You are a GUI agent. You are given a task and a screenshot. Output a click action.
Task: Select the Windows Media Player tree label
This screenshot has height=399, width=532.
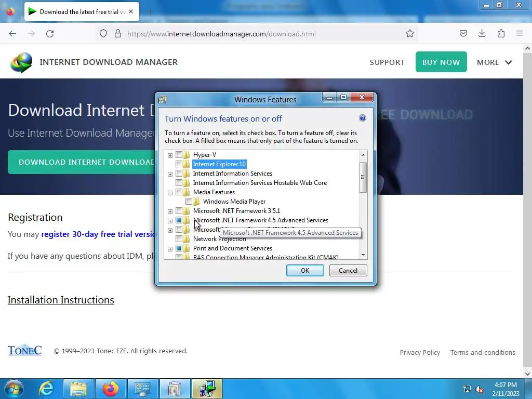(x=234, y=202)
